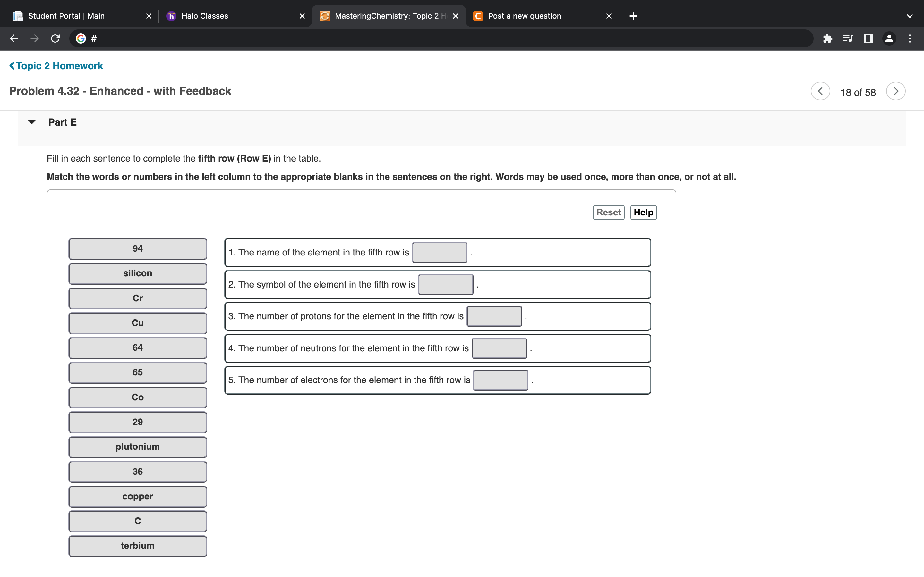Open the media control playlist icon

coord(848,38)
